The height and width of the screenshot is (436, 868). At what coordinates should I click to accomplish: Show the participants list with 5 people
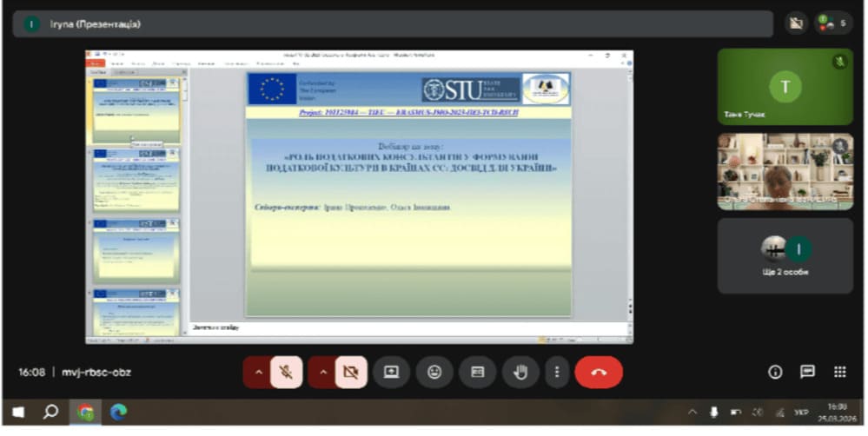point(832,23)
